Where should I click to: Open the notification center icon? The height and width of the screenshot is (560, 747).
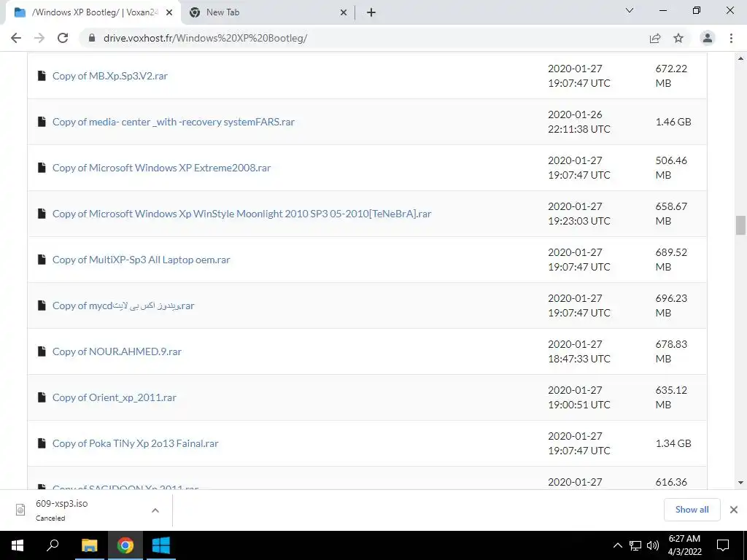(x=723, y=545)
